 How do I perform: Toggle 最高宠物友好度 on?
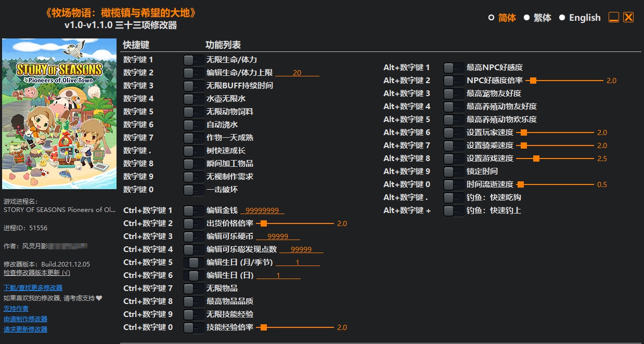pyautogui.click(x=453, y=93)
